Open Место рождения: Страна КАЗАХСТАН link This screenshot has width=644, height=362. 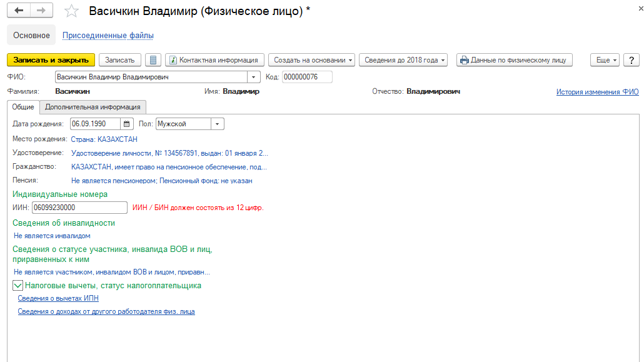[104, 139]
